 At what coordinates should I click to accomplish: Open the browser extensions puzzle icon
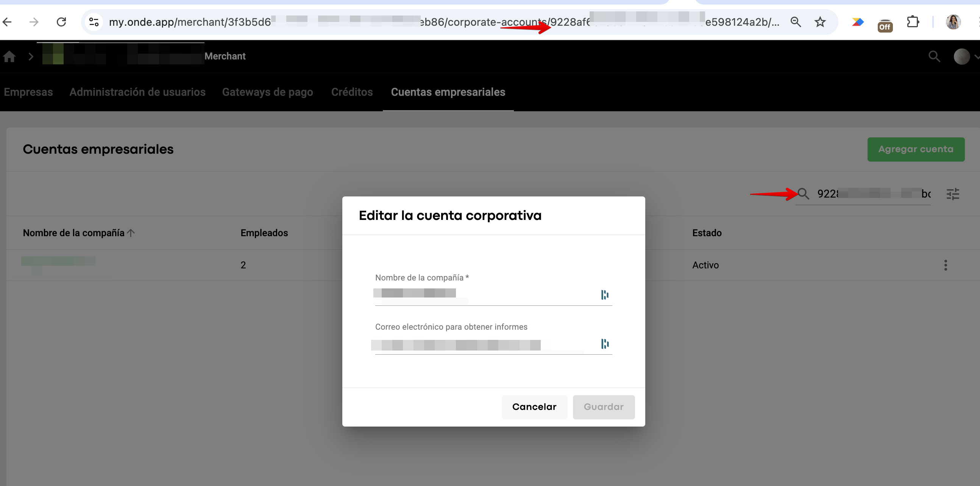point(913,22)
